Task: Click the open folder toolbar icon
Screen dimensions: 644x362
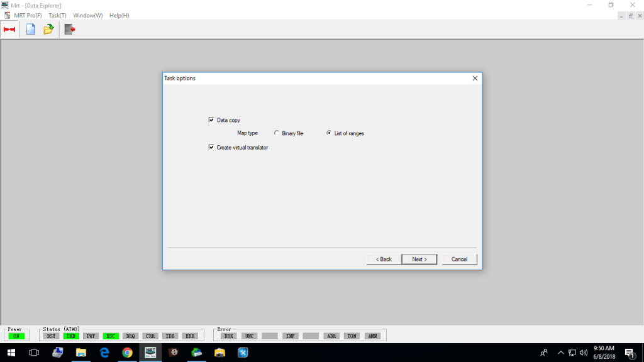Action: tap(48, 29)
